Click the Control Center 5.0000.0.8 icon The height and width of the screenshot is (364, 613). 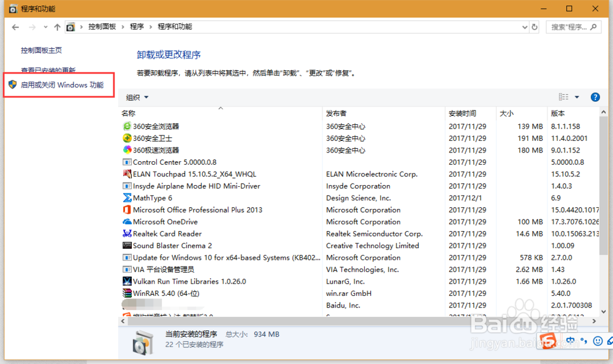[127, 162]
